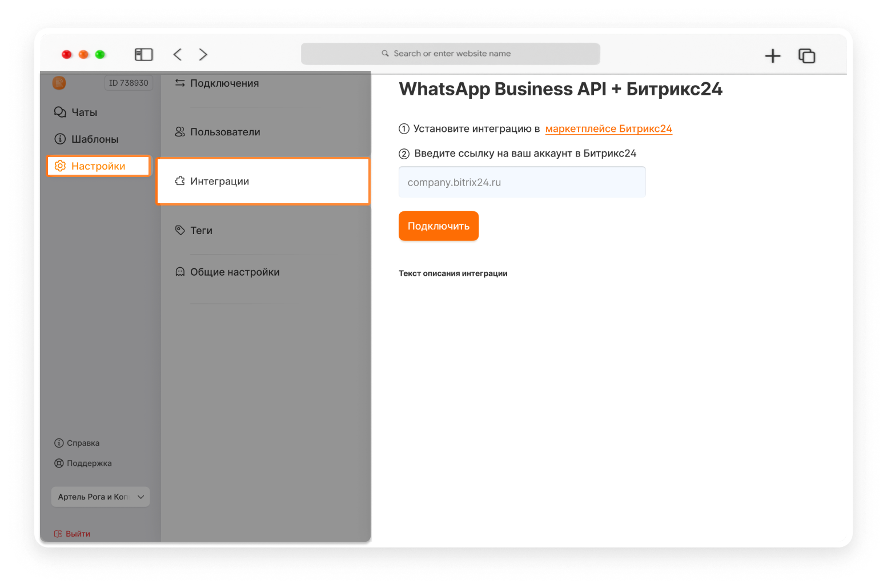The height and width of the screenshot is (588, 887).
Task: Go back with the browser back arrow
Action: coord(178,54)
